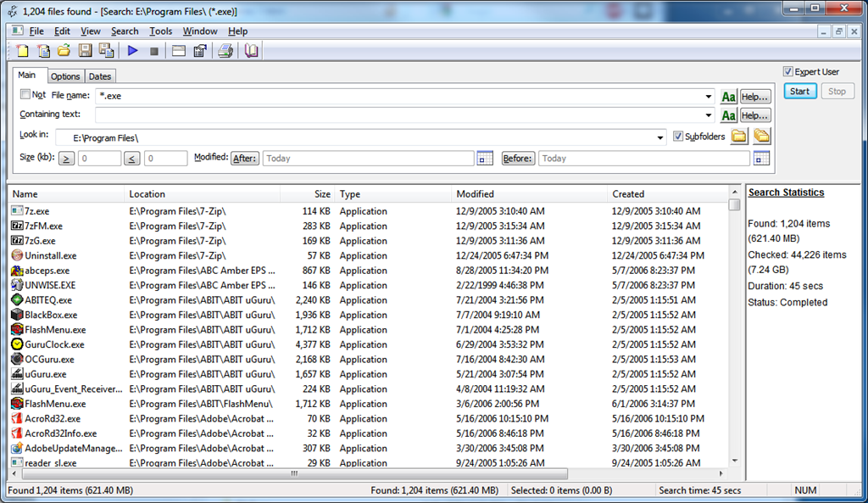Click the size less-than-or-equal button
Screen dimensions: 868x503
tap(131, 159)
